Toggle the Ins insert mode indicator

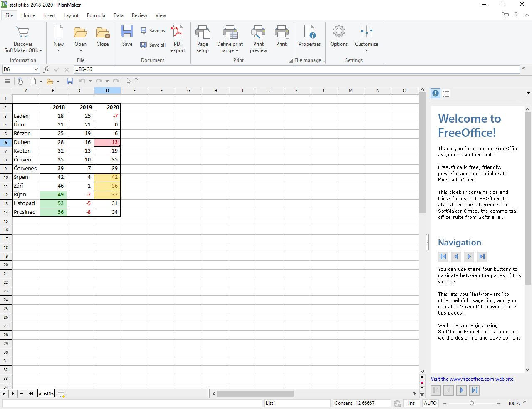tap(411, 403)
